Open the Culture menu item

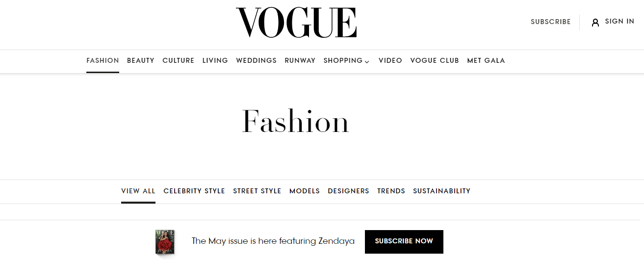[x=179, y=61]
